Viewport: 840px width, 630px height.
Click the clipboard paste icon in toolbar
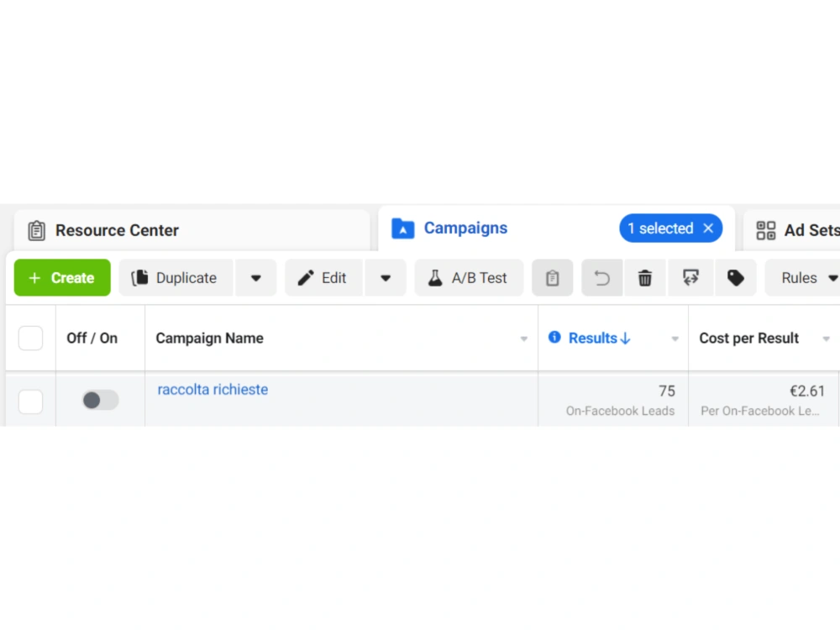(553, 277)
